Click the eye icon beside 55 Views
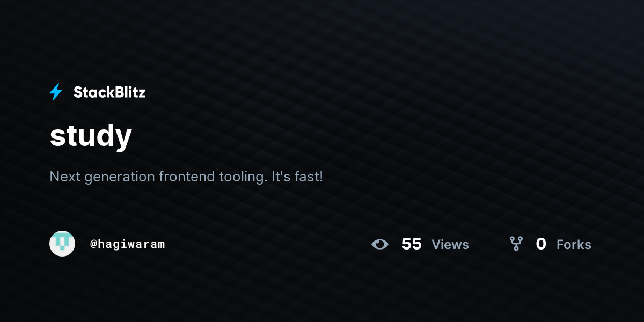The width and height of the screenshot is (644, 322). click(380, 244)
